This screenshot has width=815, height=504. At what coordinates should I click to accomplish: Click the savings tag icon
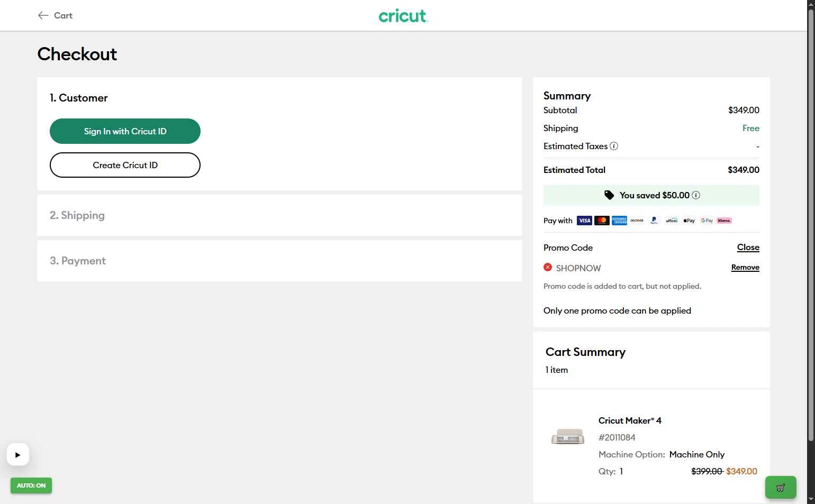click(x=610, y=195)
